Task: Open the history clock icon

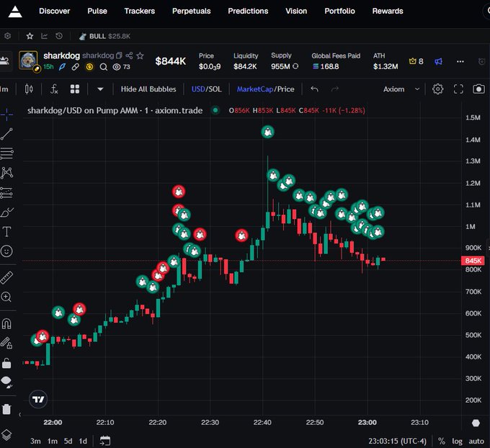Action: (59, 36)
